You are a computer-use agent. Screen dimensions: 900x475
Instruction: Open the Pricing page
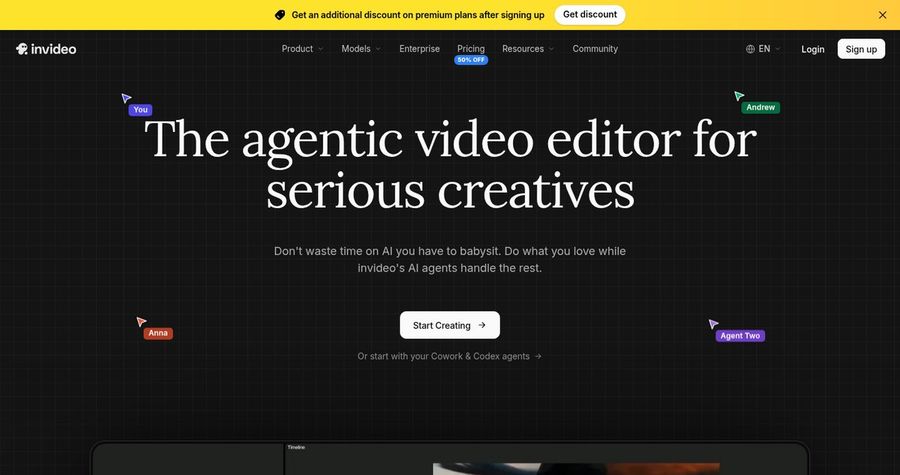coord(471,49)
